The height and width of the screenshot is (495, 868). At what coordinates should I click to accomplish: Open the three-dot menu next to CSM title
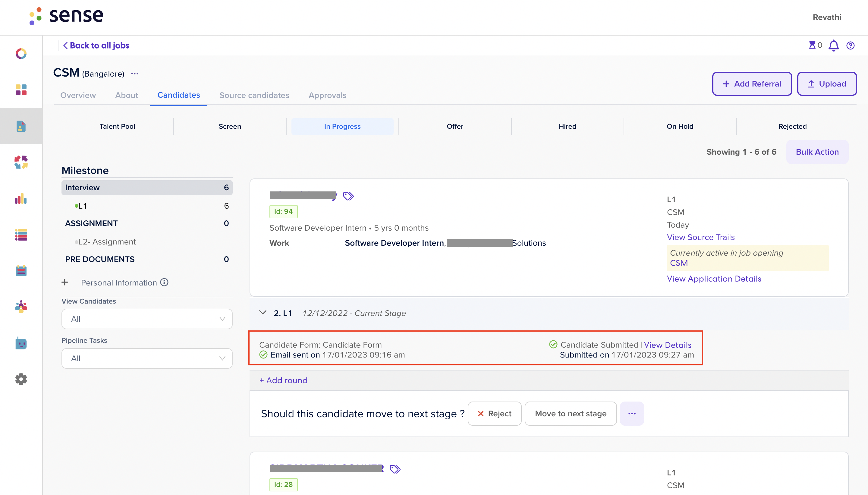pyautogui.click(x=135, y=74)
